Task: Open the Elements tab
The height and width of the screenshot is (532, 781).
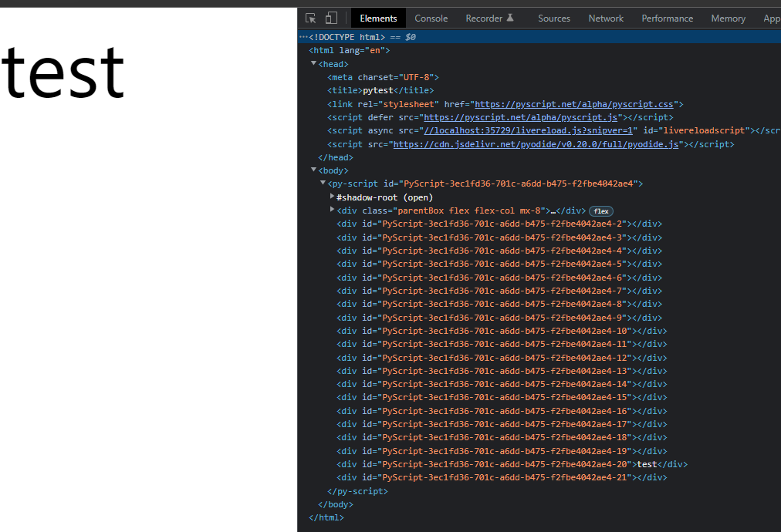Action: tap(379, 19)
